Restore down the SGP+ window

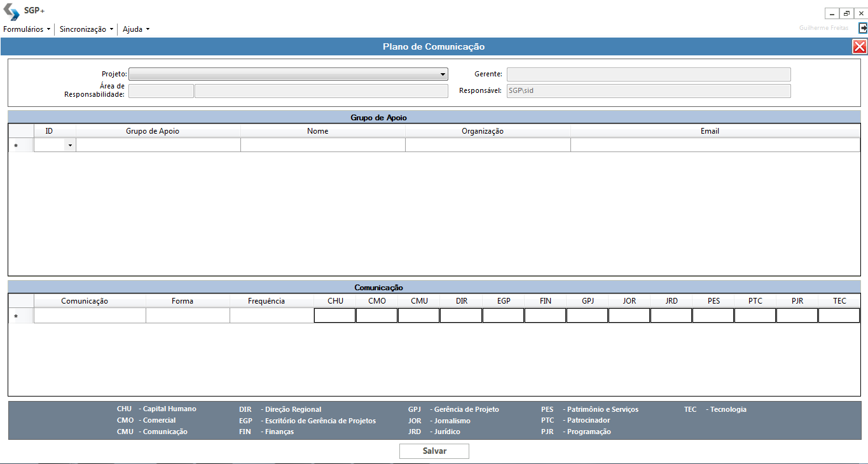[846, 13]
